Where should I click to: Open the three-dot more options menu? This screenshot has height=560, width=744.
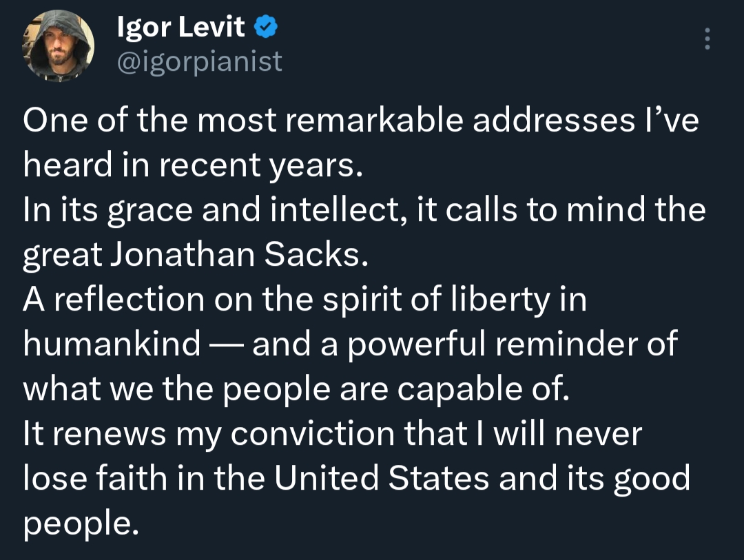point(707,39)
